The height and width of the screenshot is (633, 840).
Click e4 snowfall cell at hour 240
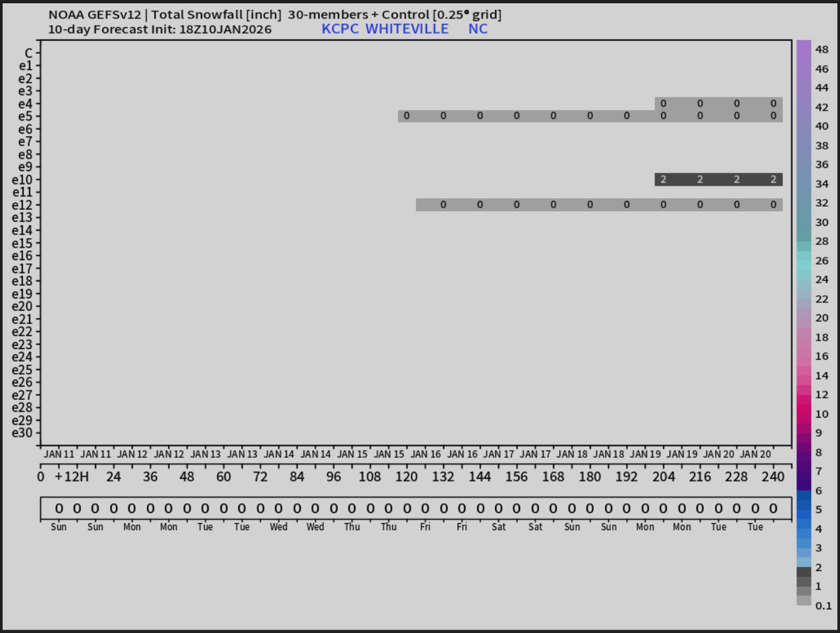[x=773, y=103]
